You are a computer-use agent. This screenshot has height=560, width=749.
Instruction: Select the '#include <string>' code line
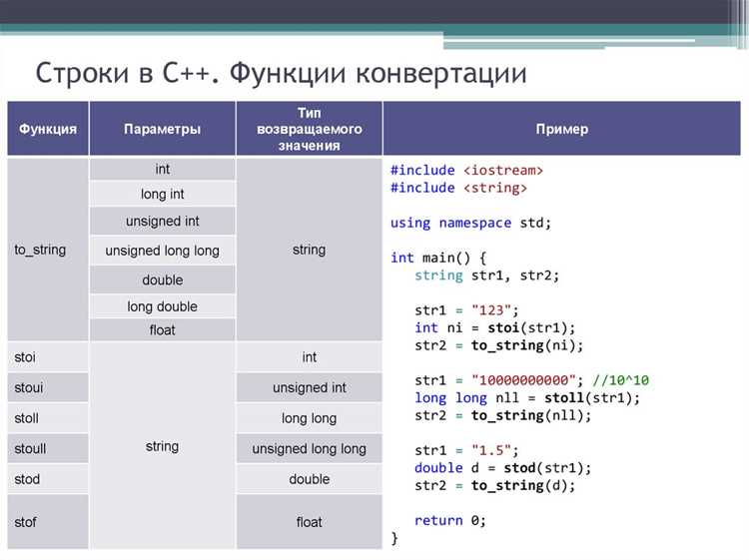click(458, 188)
